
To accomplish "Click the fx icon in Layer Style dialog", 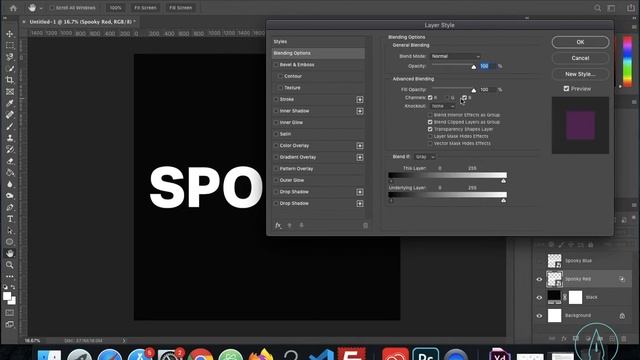I will [278, 225].
